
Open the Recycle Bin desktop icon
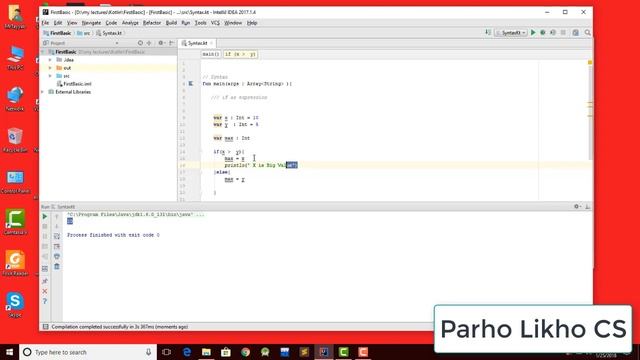click(15, 140)
